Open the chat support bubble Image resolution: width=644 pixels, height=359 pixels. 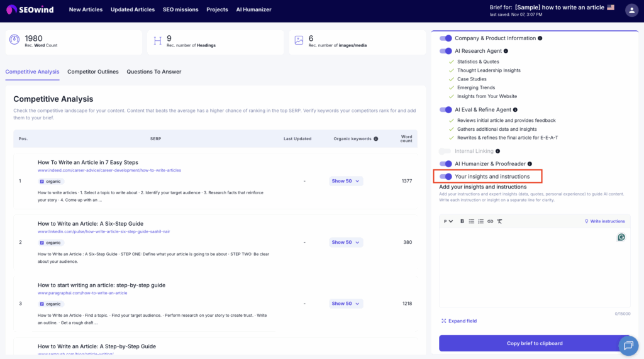[x=628, y=345]
